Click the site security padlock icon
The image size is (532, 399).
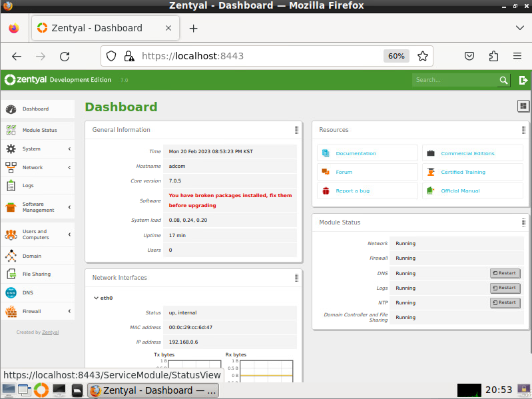(x=129, y=56)
